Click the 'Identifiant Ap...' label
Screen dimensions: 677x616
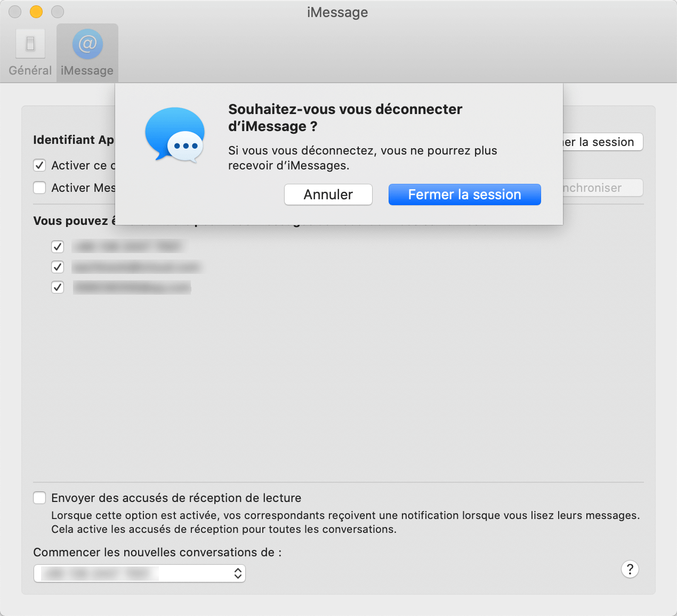[x=74, y=140]
